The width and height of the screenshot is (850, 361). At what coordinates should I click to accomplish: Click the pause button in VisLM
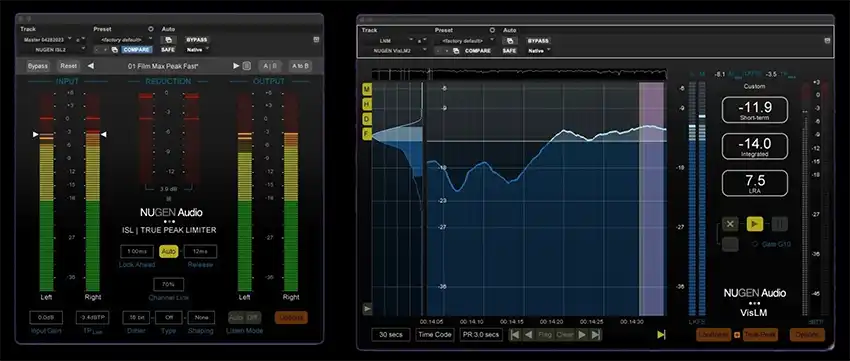click(779, 224)
